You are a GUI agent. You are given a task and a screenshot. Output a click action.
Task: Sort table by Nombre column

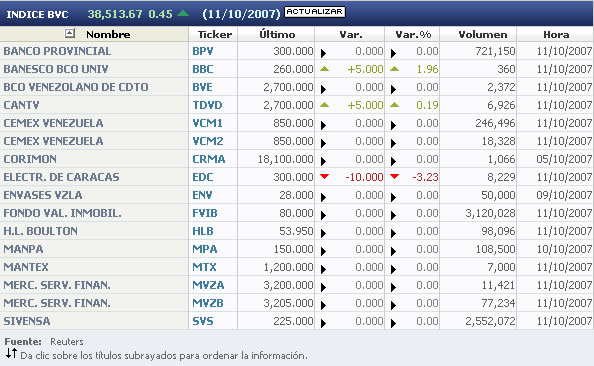[108, 34]
